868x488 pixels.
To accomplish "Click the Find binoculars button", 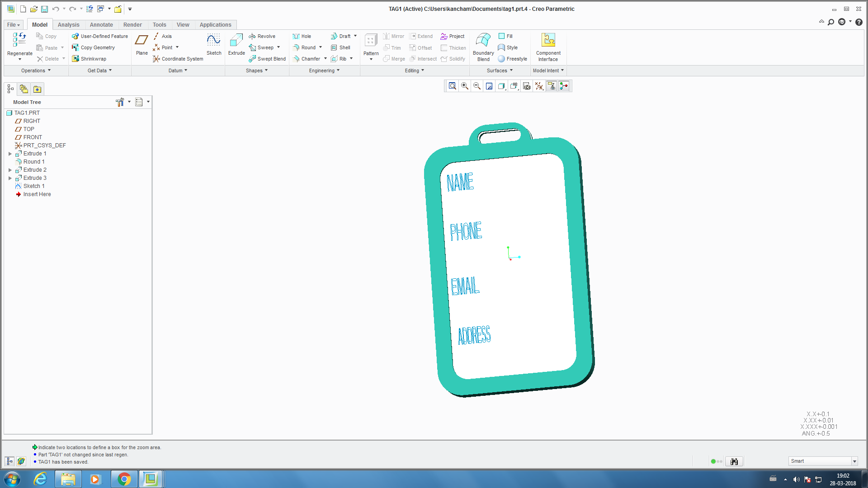I will point(734,461).
